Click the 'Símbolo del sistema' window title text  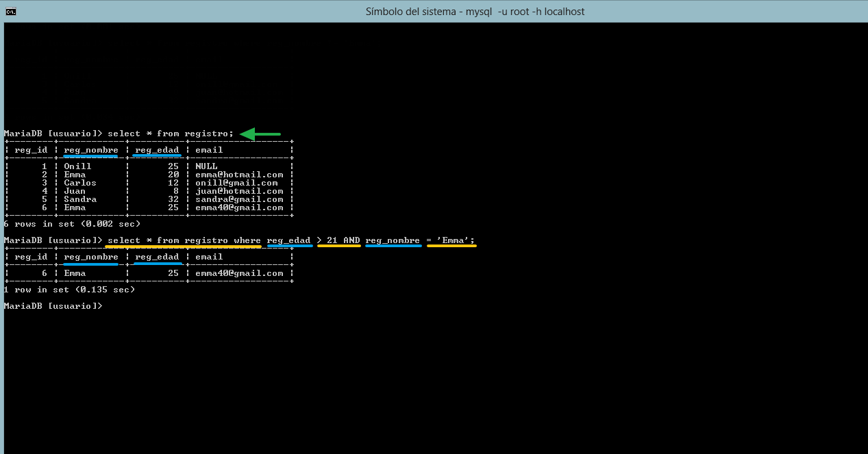pos(475,12)
